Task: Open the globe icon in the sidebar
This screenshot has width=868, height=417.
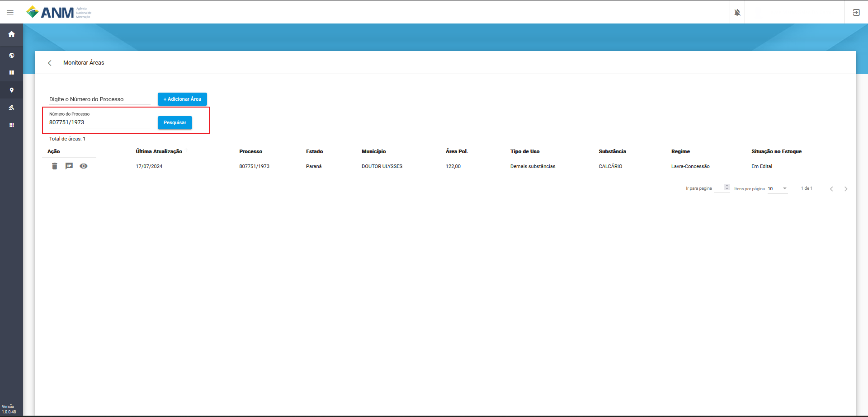Action: click(x=11, y=56)
